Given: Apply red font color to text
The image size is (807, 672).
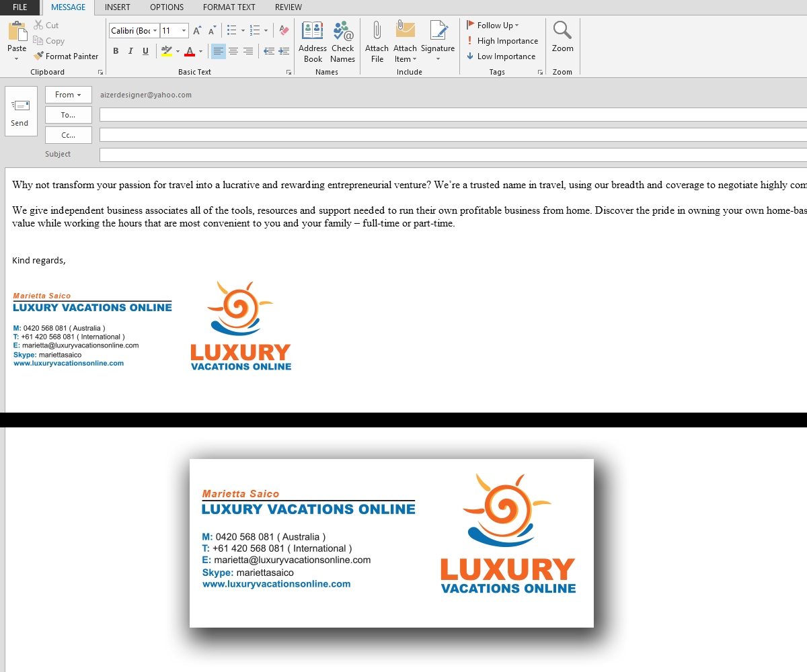Looking at the screenshot, I should click(x=190, y=51).
